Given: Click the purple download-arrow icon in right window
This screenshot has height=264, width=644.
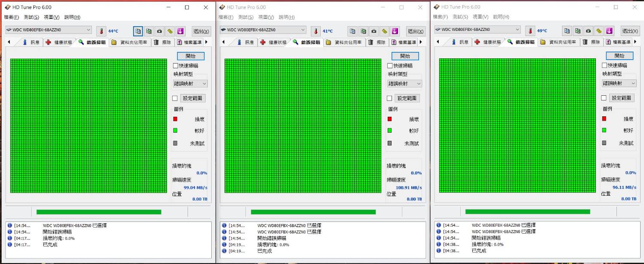Looking at the screenshot, I should click(x=609, y=31).
